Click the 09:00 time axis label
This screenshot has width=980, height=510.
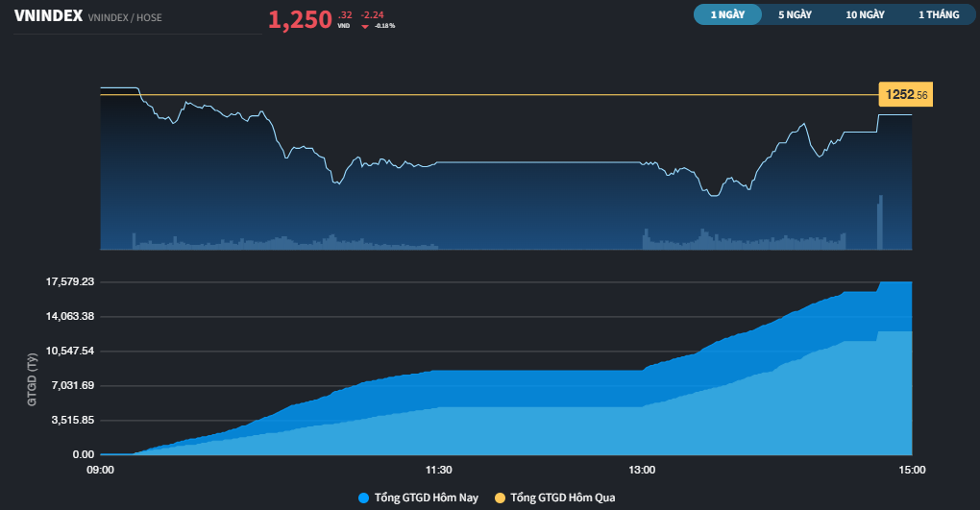coord(100,470)
